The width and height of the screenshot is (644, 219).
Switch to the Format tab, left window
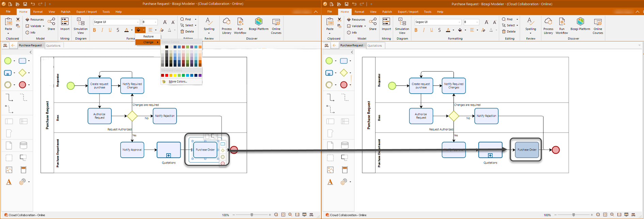point(38,12)
